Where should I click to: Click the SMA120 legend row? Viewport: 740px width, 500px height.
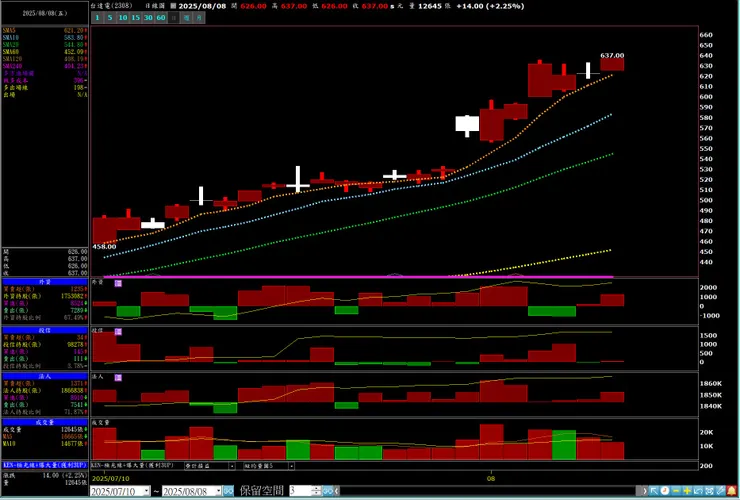pos(45,59)
